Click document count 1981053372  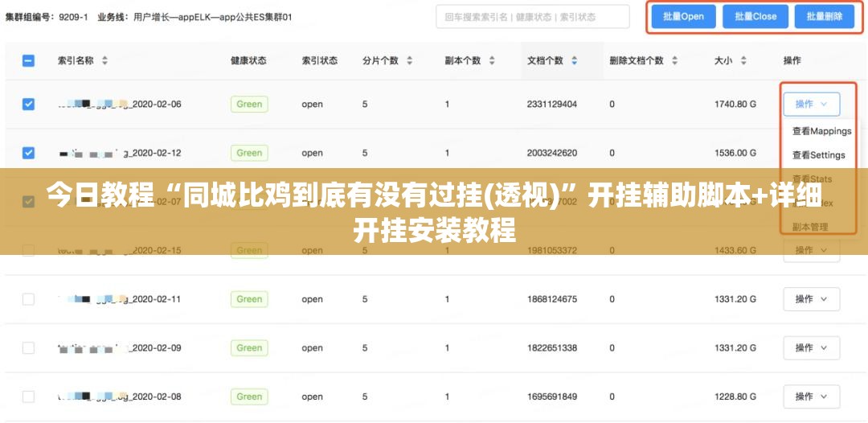552,251
